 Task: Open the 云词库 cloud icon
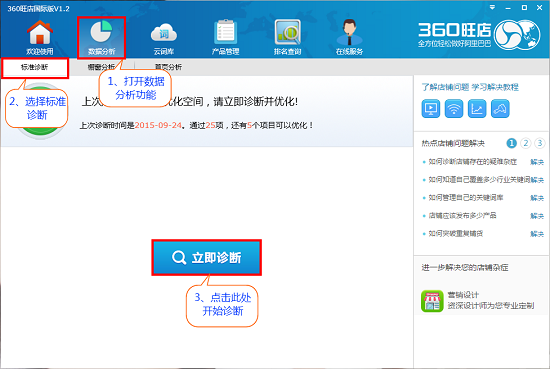164,38
